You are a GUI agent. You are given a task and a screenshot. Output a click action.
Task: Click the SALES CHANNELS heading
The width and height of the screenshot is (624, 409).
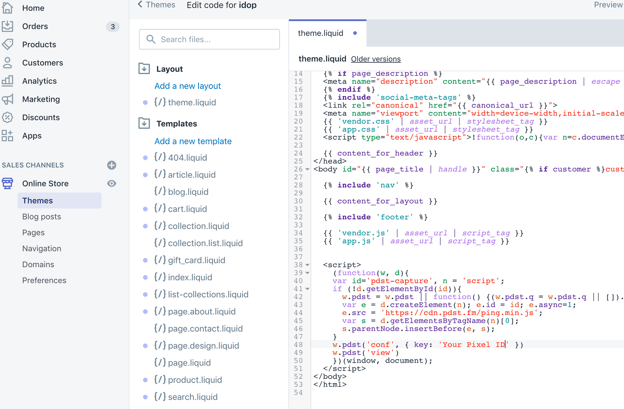tap(33, 165)
